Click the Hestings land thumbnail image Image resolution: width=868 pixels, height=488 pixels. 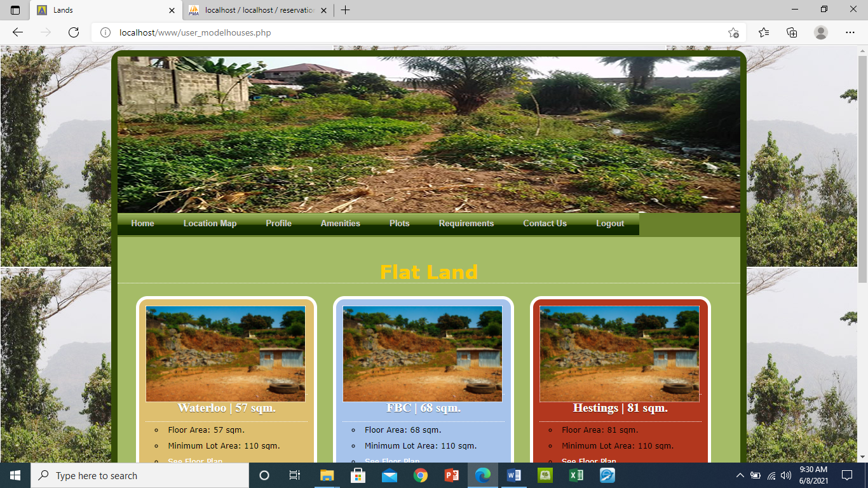(x=620, y=354)
